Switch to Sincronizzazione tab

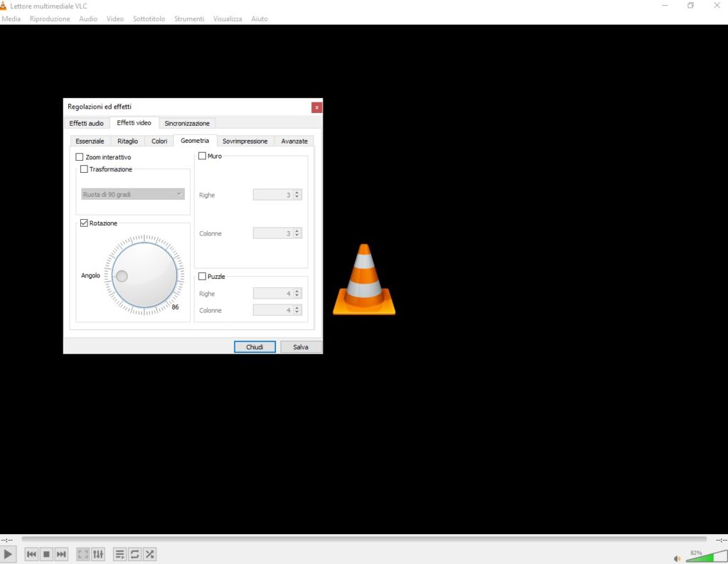pos(187,123)
